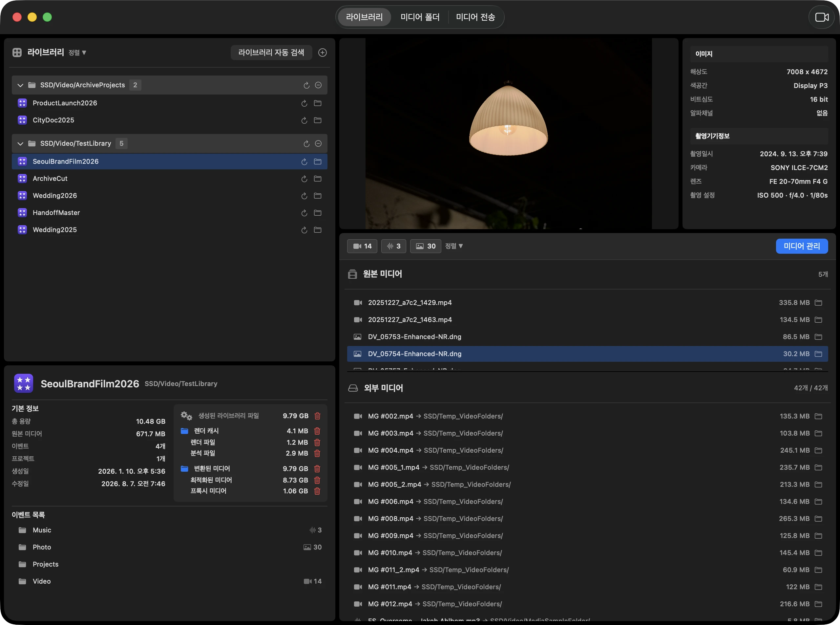Select the Wedding2025 library
Viewport: 840px width, 625px height.
tap(169, 230)
